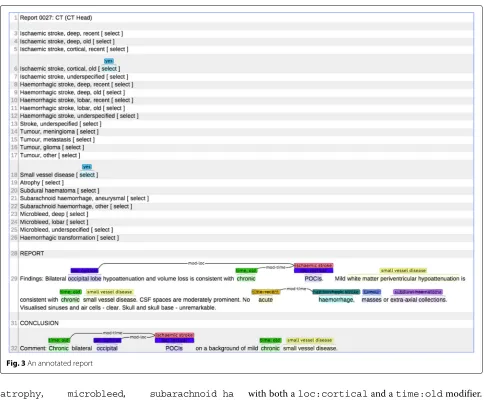The width and height of the screenshot is (485, 400).
Task: Click select for Ischaemic stroke, deep, recent
Action: click(x=112, y=34)
